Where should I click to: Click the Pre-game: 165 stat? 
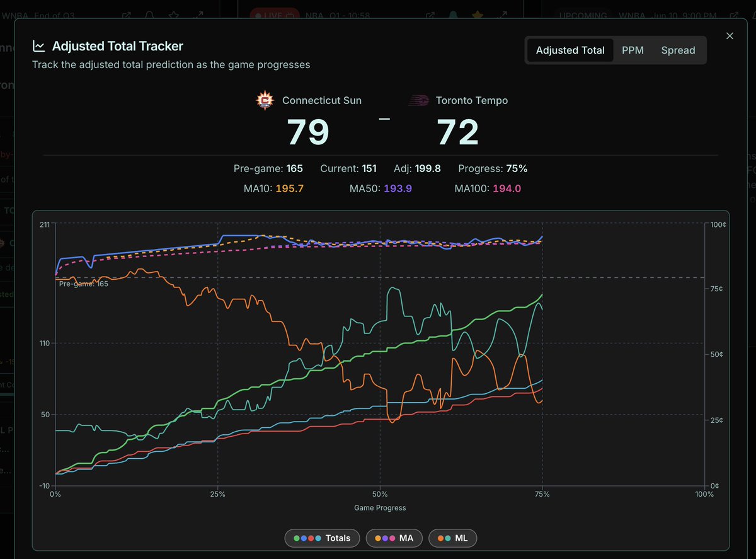pyautogui.click(x=268, y=169)
